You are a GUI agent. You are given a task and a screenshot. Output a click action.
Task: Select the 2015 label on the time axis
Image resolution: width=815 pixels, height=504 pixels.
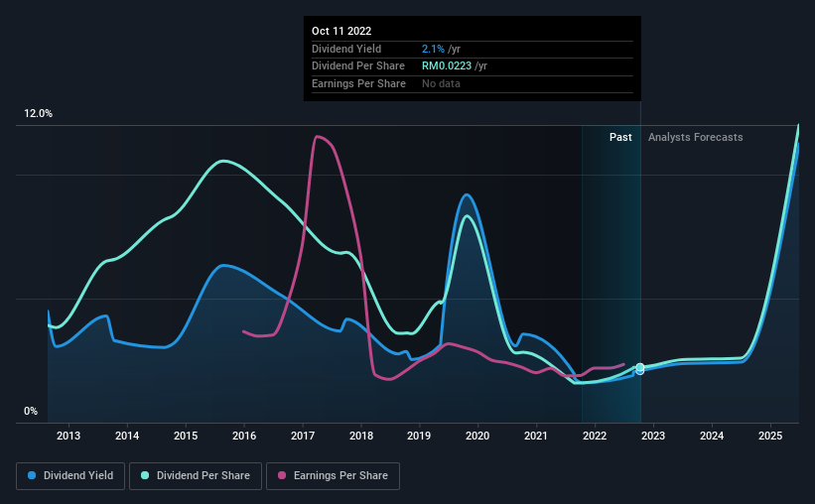186,436
